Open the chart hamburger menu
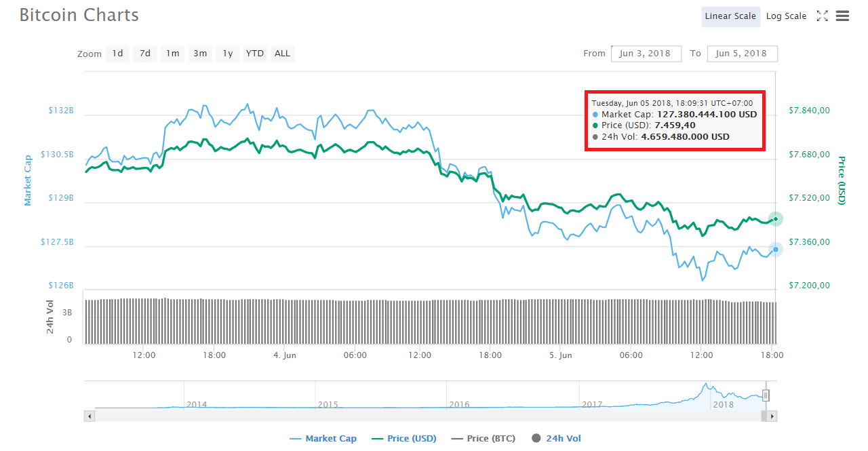868x451 pixels. pyautogui.click(x=842, y=16)
